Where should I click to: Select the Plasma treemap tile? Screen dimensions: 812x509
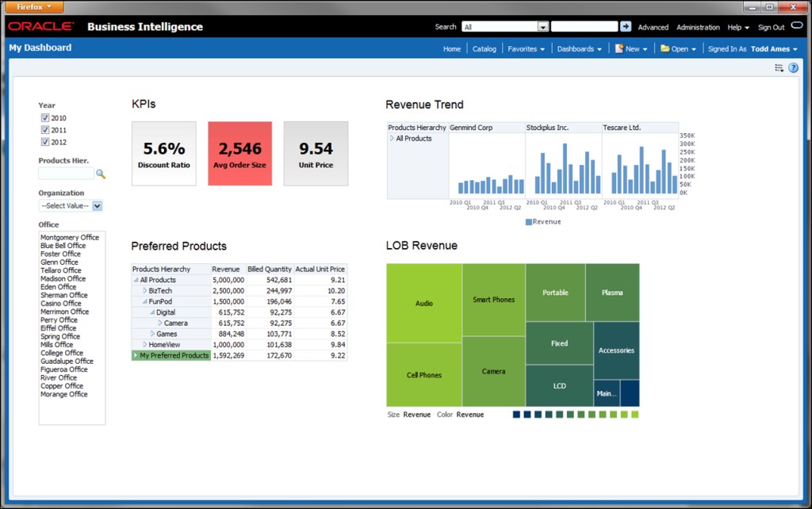click(x=612, y=293)
